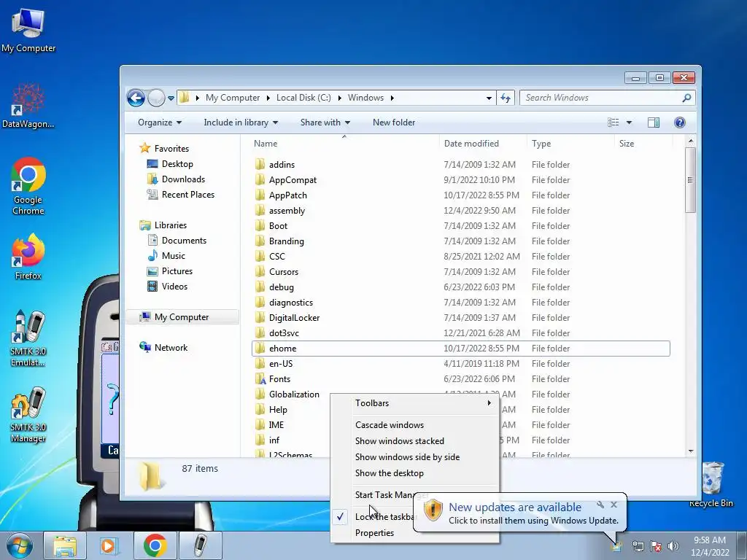Select the Boot folder icon
The image size is (747, 560).
click(x=260, y=226)
